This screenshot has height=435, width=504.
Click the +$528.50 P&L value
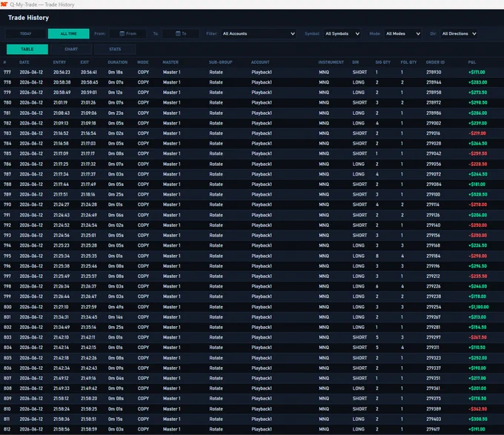point(477,195)
